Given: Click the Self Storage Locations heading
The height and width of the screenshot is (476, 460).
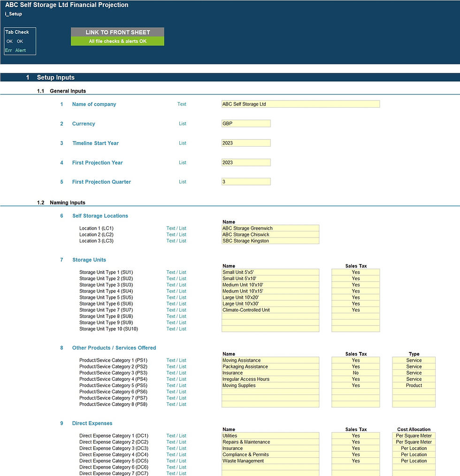Looking at the screenshot, I should point(100,216).
